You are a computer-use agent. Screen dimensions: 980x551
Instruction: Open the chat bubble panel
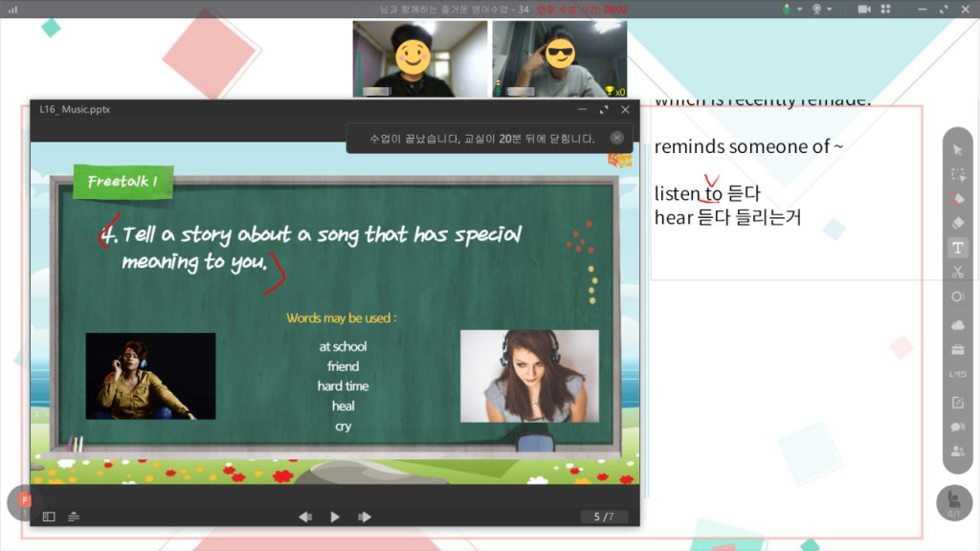(957, 427)
